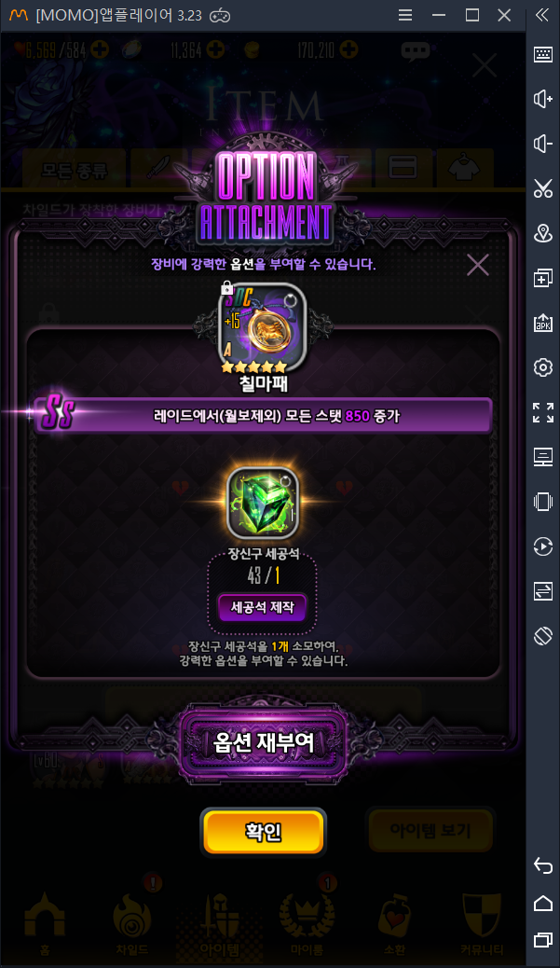560x968 pixels.
Task: Close the Option Attachment dialog
Action: [x=478, y=265]
